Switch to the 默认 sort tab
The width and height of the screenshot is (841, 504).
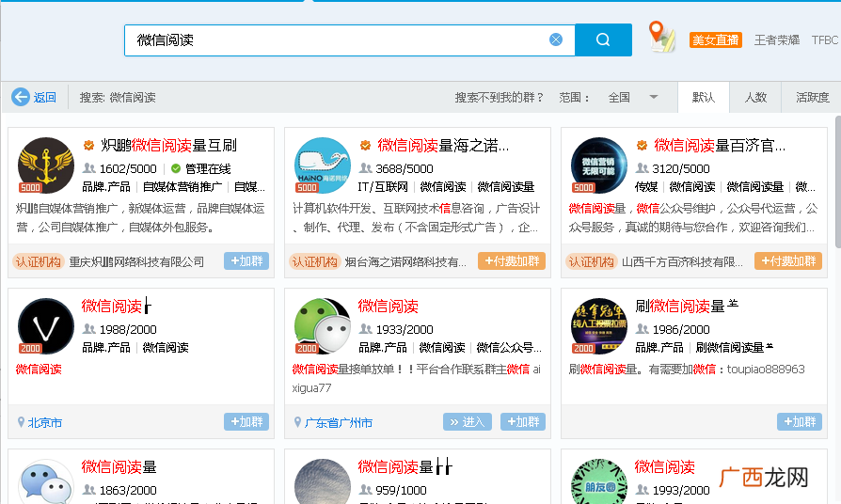703,98
